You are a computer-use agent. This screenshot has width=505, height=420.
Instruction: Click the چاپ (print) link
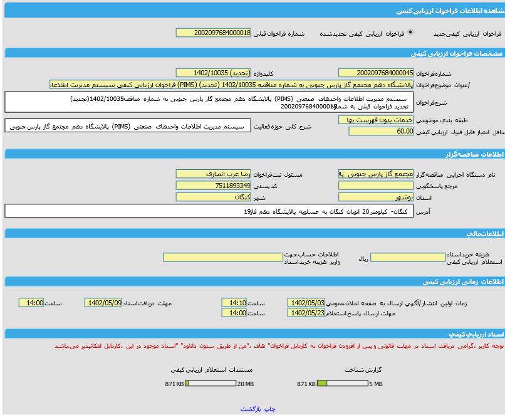coord(268,409)
